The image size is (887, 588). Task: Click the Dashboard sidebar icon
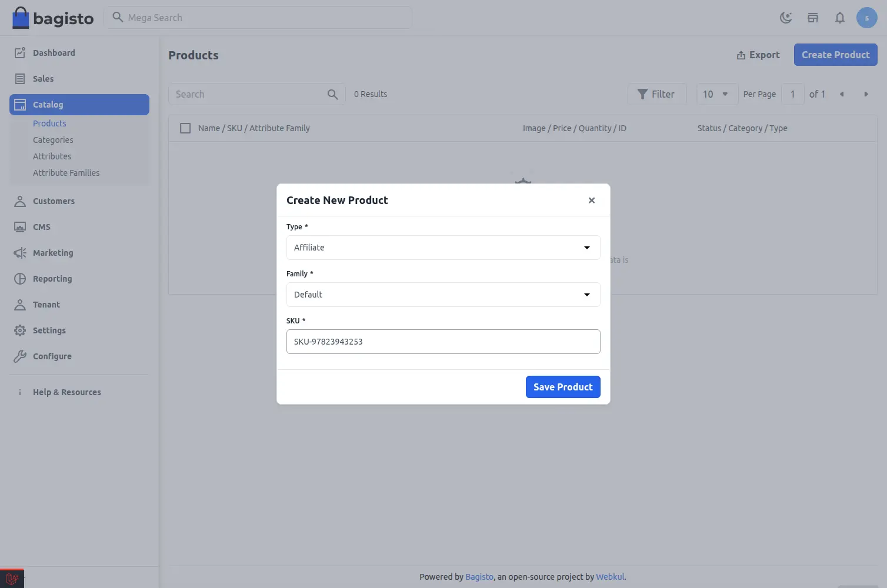tap(20, 53)
